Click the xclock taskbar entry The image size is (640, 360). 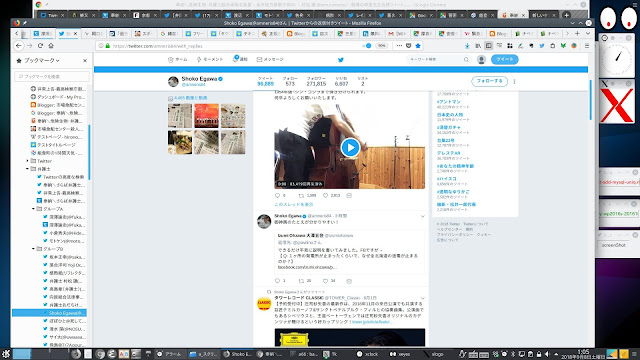pos(368,354)
